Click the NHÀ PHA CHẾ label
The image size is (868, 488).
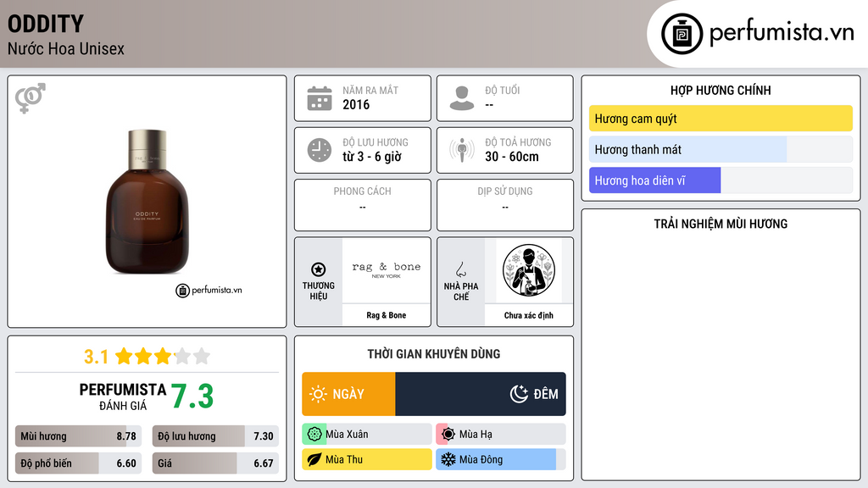(x=460, y=291)
